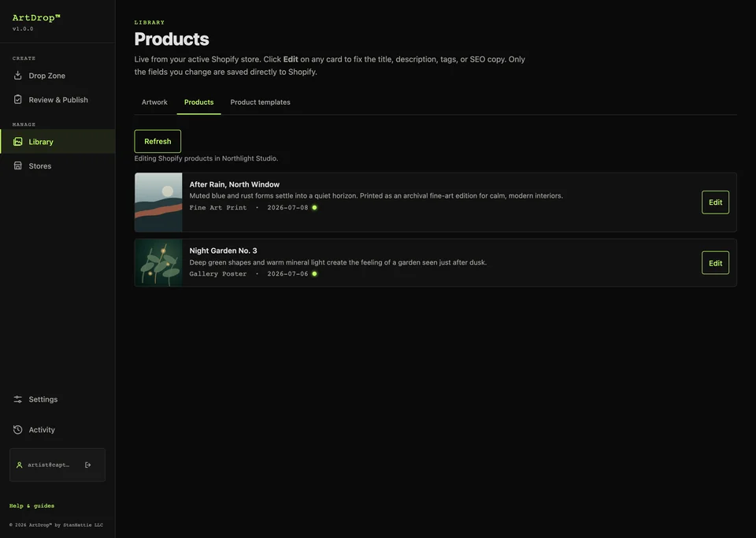The height and width of the screenshot is (538, 756).
Task: Select the Products tab
Action: tap(198, 102)
